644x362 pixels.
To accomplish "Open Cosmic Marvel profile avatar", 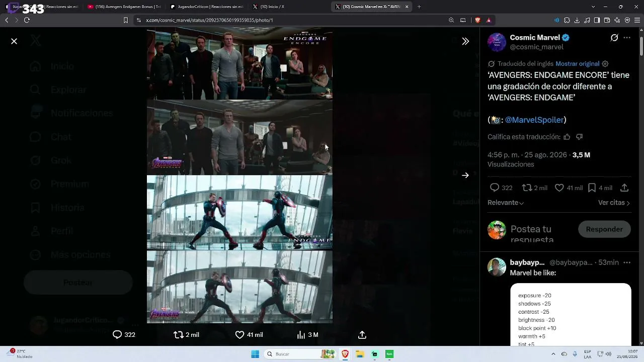I will [497, 42].
